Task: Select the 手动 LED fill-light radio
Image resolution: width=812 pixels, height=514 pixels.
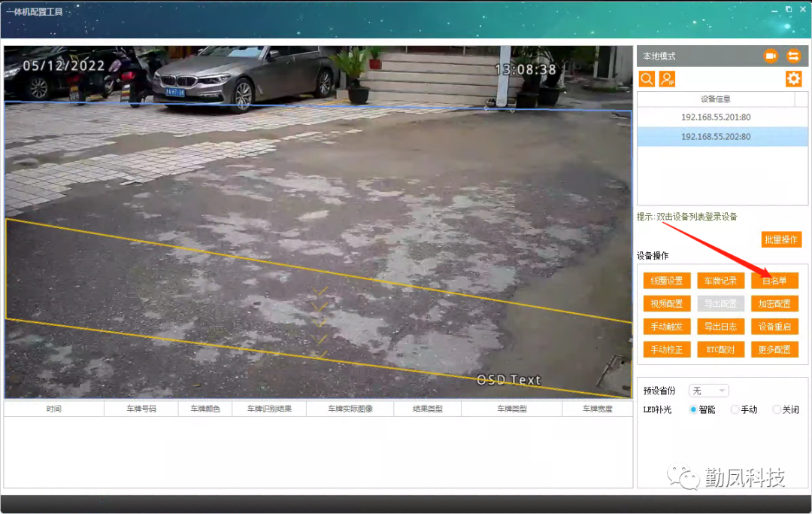Action: point(735,409)
